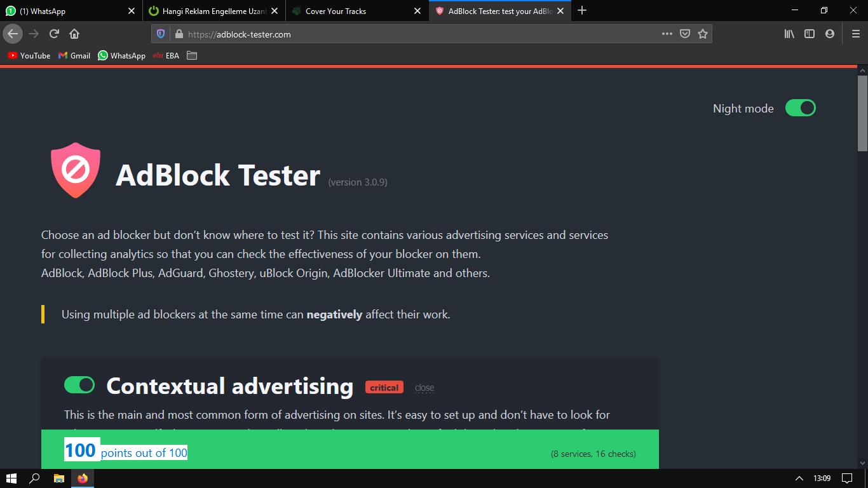Toggle the Contextual advertising switch

pos(79,385)
